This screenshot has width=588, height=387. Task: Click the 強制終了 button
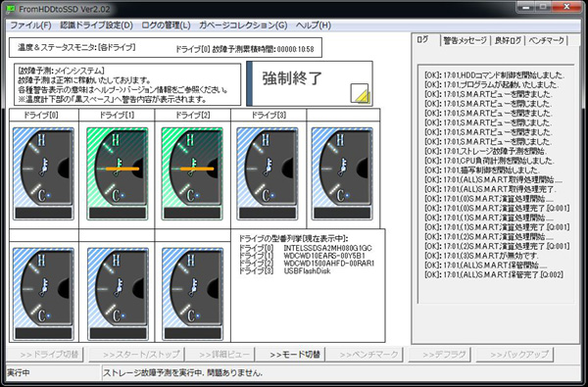310,83
